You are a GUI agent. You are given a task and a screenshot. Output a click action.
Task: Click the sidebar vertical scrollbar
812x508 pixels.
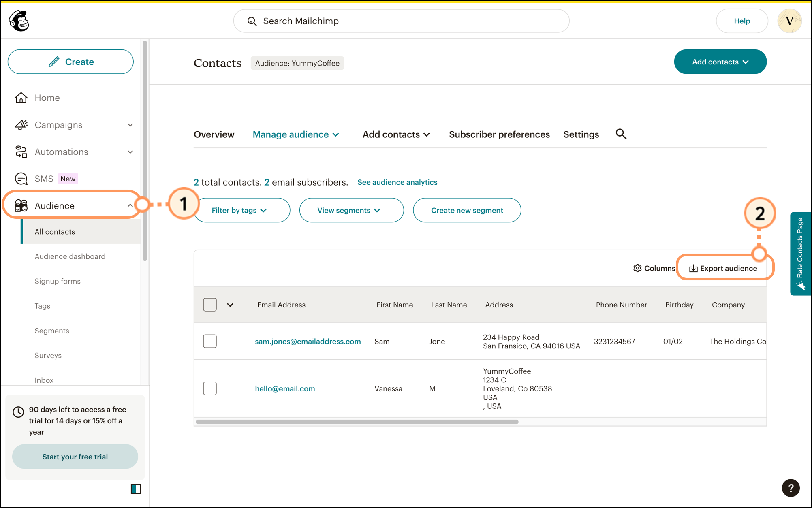145,151
